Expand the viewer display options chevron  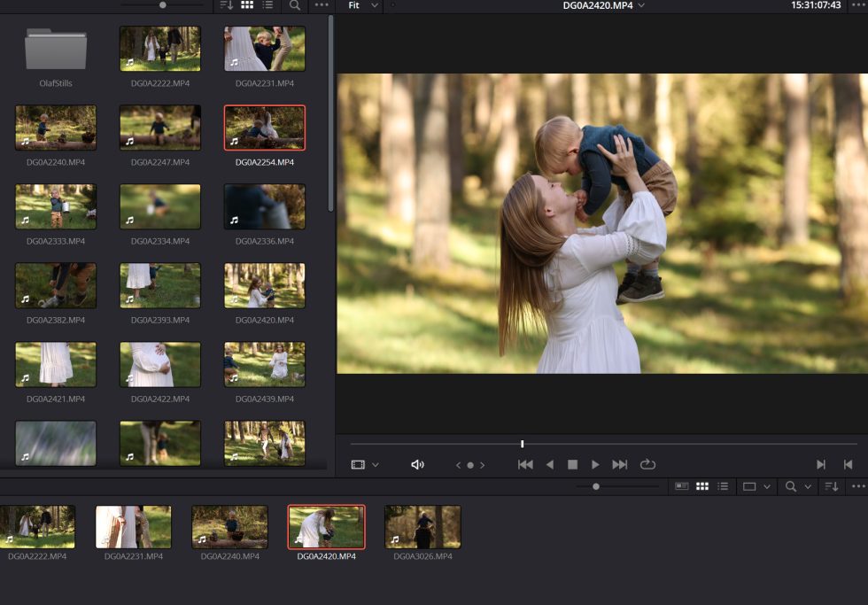376,463
